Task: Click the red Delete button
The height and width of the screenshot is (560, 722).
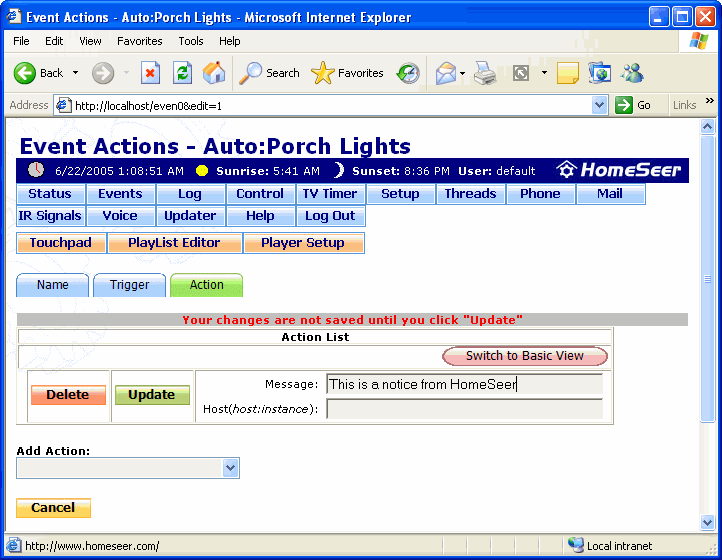Action: [x=68, y=395]
